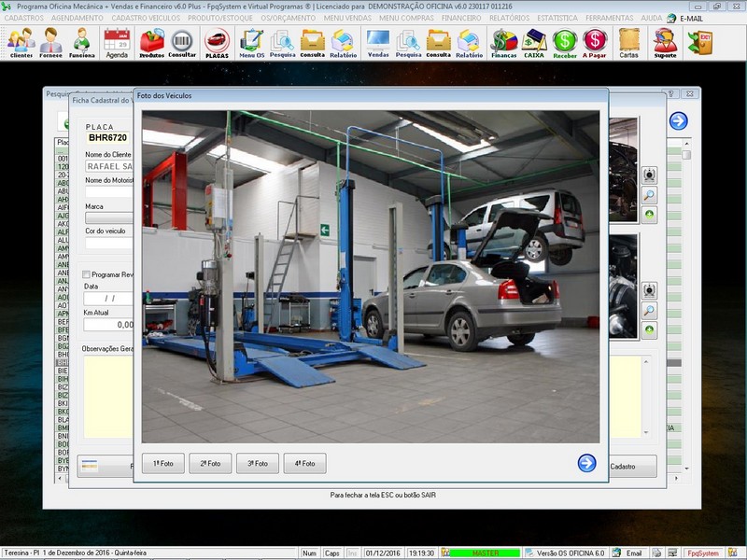747x560 pixels.
Task: Open the Clientes toolbar icon
Action: tap(21, 43)
